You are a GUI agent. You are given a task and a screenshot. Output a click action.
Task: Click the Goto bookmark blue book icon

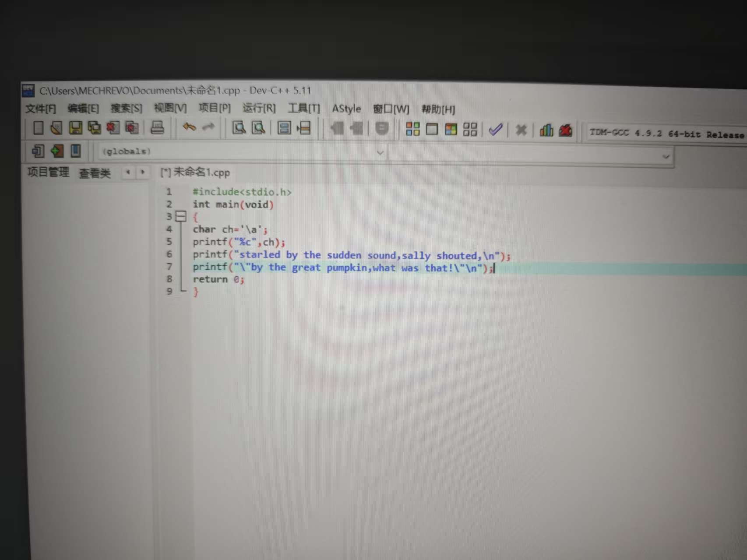pos(76,151)
